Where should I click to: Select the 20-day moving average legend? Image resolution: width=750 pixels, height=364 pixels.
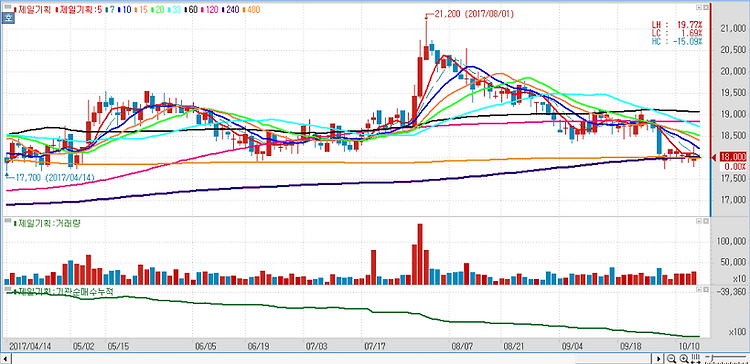[158, 10]
